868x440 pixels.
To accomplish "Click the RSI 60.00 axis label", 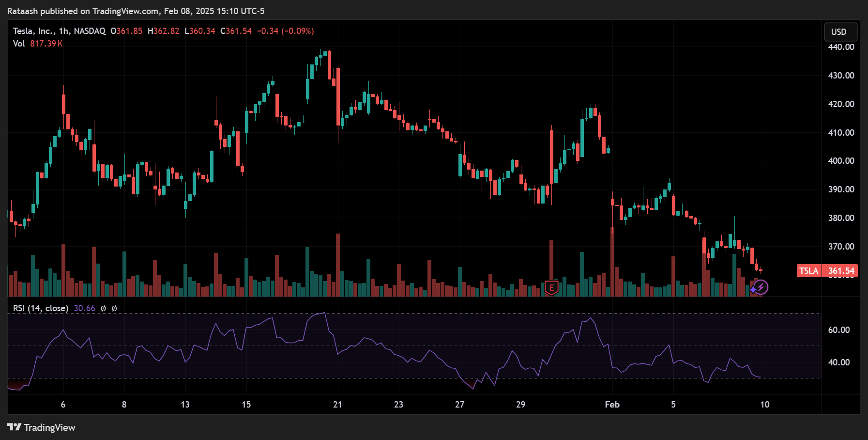I will click(839, 330).
